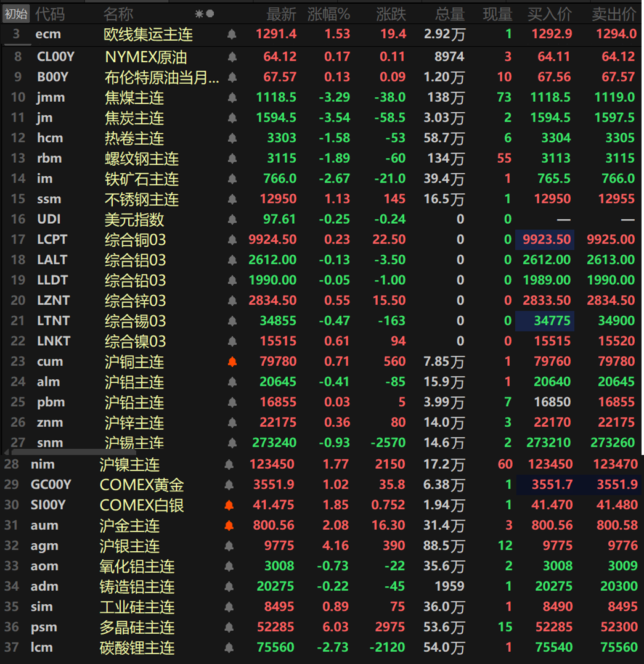644x664 pixels.
Task: Click the highlighted 买入价 cell of 综合铜03
Action: click(545, 240)
